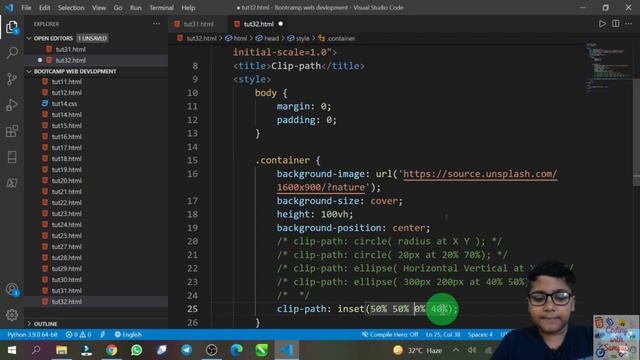Toggle Compile Hero status item

pos(390,334)
